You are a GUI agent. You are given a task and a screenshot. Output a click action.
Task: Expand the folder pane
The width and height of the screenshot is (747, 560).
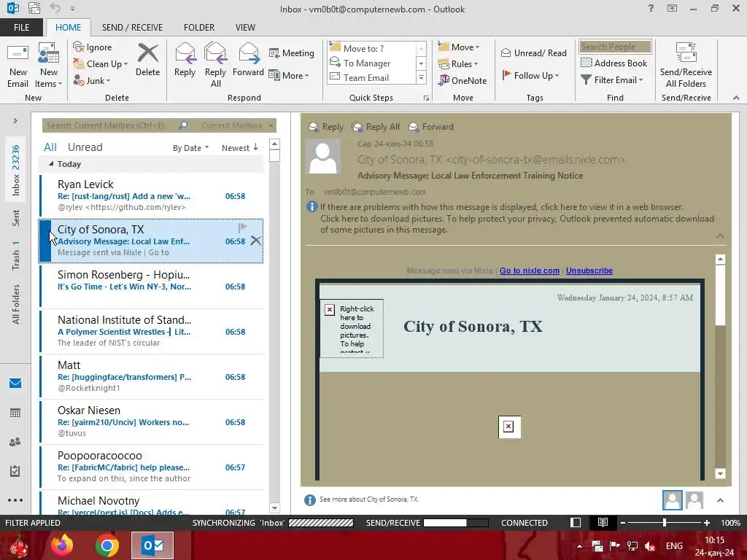(x=15, y=121)
